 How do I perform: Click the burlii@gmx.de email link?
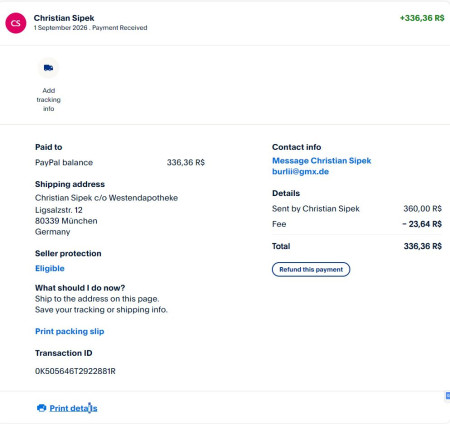tap(300, 172)
